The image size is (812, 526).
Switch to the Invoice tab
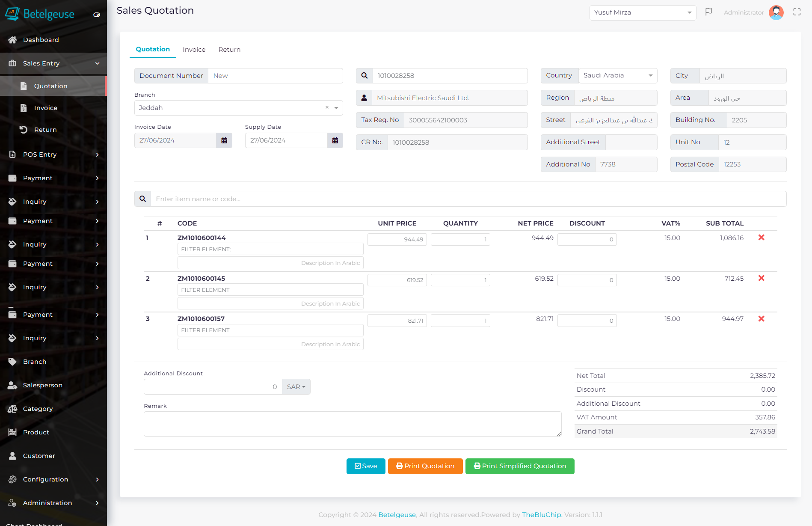[194, 50]
